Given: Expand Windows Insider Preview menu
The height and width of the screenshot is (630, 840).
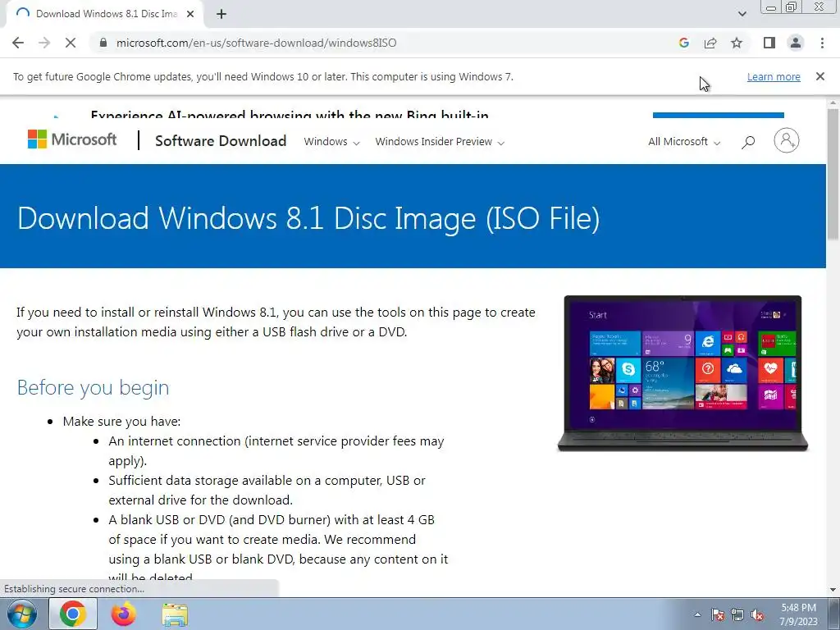Looking at the screenshot, I should pos(440,141).
